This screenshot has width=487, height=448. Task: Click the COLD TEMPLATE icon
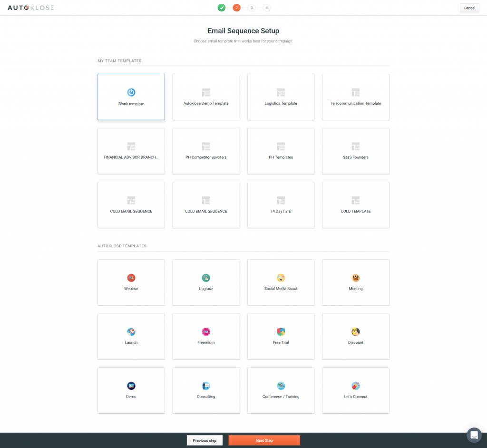pyautogui.click(x=356, y=200)
